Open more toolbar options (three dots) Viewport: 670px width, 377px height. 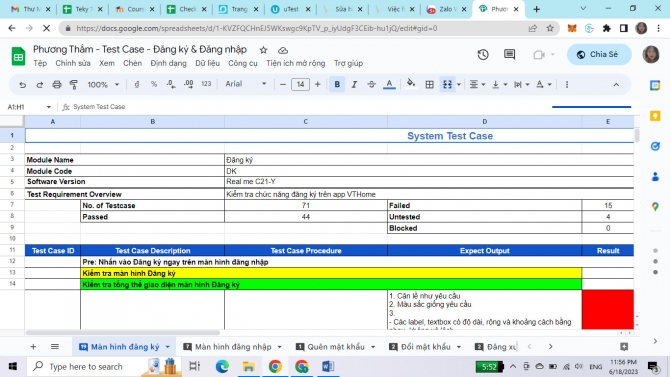[x=567, y=85]
